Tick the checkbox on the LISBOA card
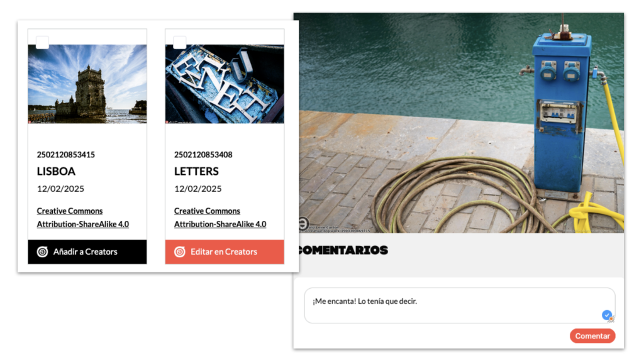Image resolution: width=644 pixels, height=363 pixels. tap(42, 42)
